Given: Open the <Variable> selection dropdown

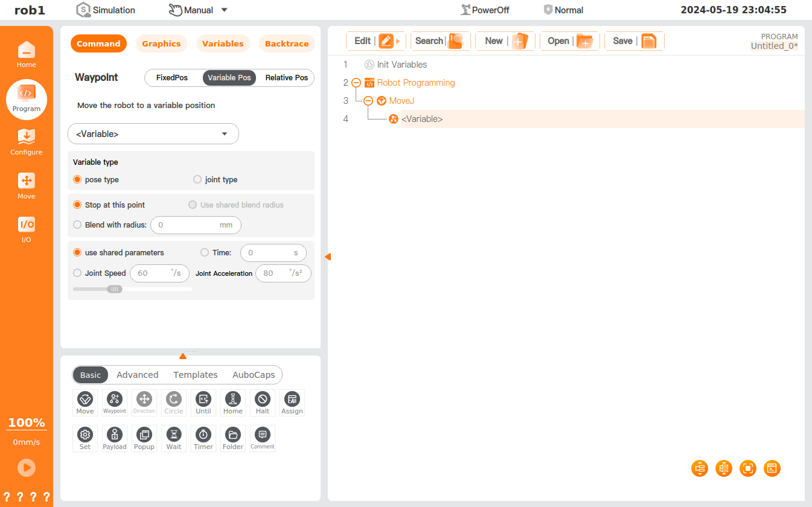Looking at the screenshot, I should click(153, 134).
